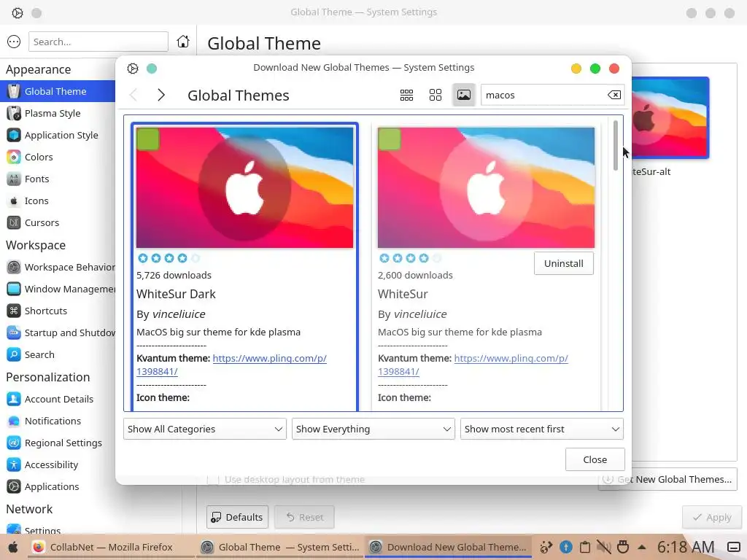The image size is (747, 560).
Task: Uninstall the WhiteSur theme
Action: (x=564, y=263)
